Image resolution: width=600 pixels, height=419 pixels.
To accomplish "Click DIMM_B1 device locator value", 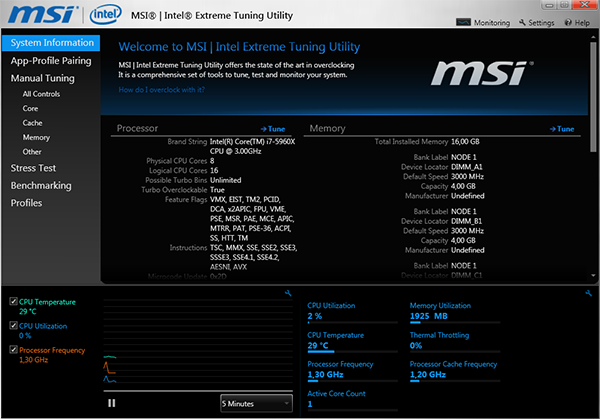I will tap(466, 221).
